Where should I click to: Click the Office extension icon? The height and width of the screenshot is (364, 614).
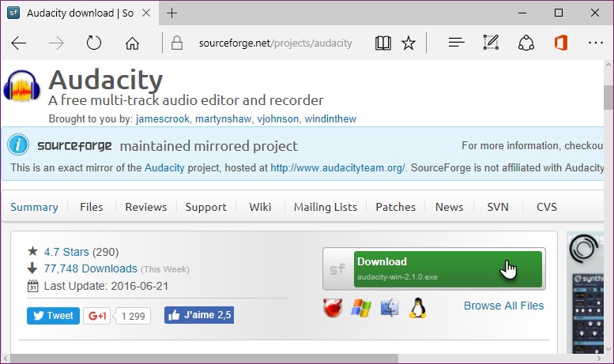click(x=561, y=43)
